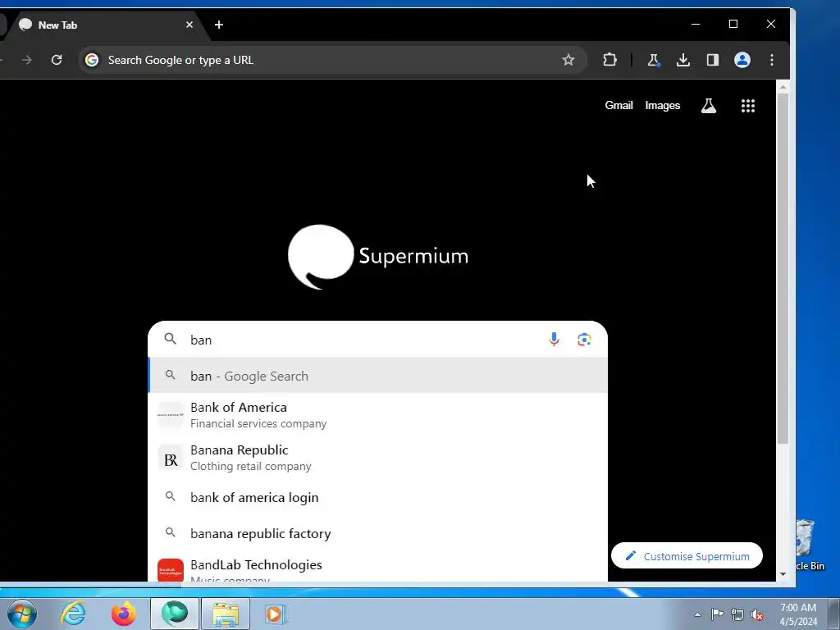
Task: Open the clock showing 7:00 AM
Action: [798, 614]
